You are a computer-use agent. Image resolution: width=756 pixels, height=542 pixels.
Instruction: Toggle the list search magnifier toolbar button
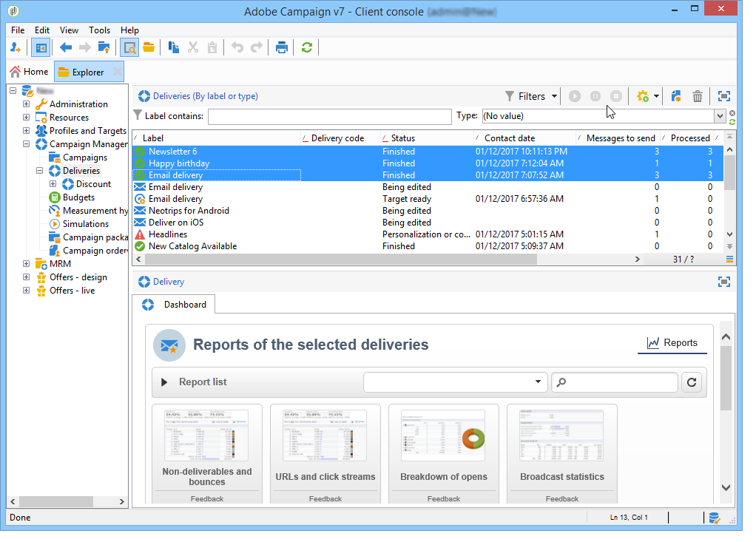(x=129, y=48)
